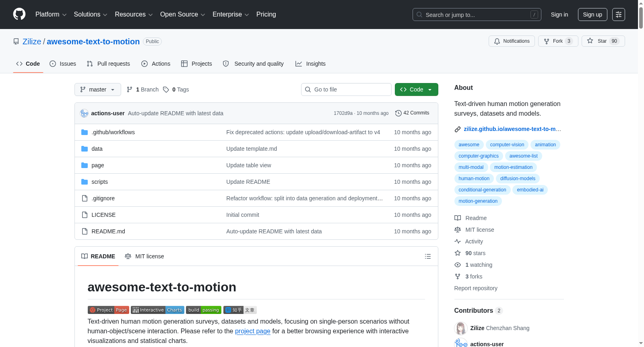Open the green Code dropdown button
The height and width of the screenshot is (347, 644).
click(417, 89)
